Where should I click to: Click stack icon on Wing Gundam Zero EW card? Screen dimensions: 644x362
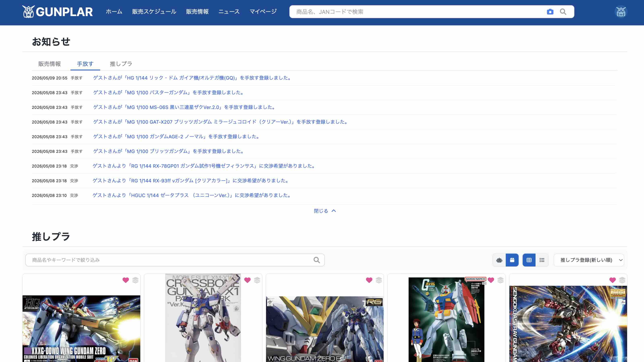coord(379,280)
